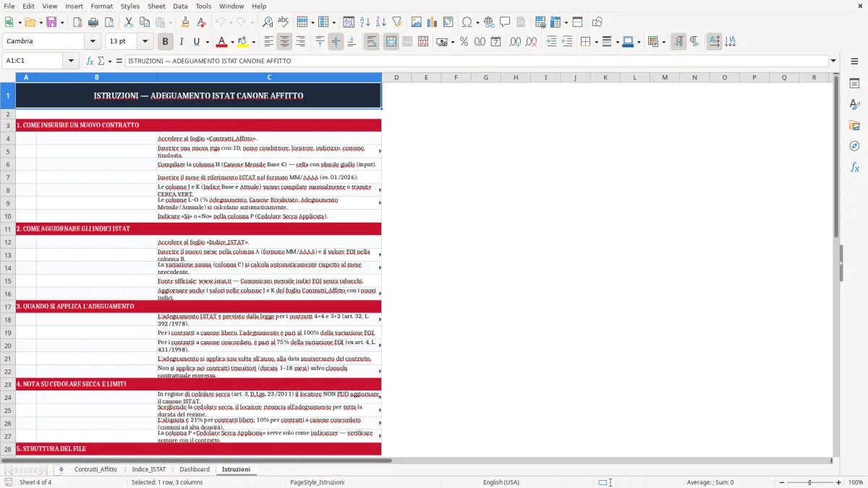The height and width of the screenshot is (488, 868).
Task: Click English (USA) language in status bar
Action: (x=501, y=482)
